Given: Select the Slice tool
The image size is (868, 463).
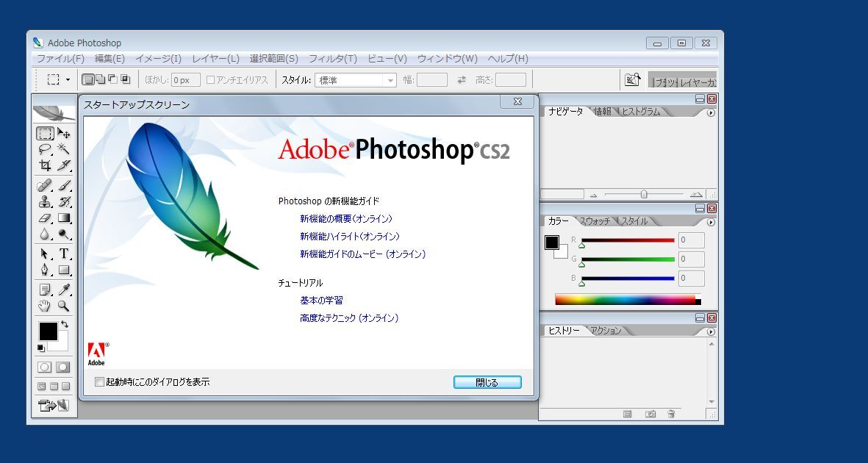Looking at the screenshot, I should pyautogui.click(x=64, y=165).
